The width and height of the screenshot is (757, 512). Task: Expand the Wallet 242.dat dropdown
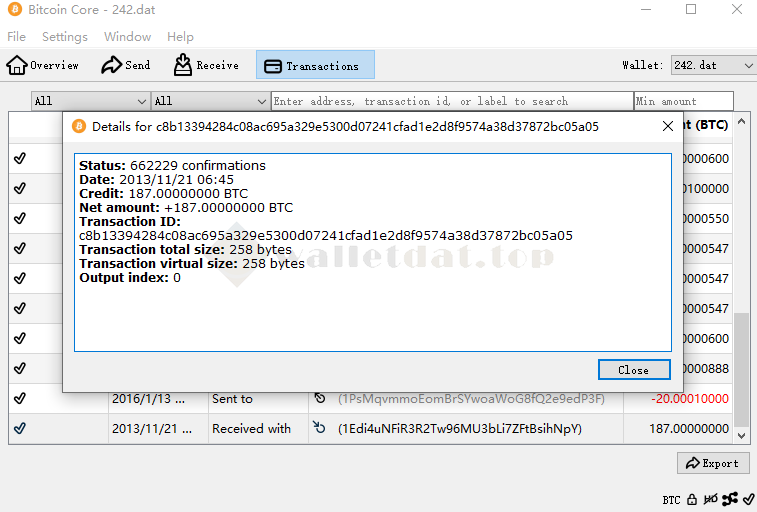pos(712,66)
